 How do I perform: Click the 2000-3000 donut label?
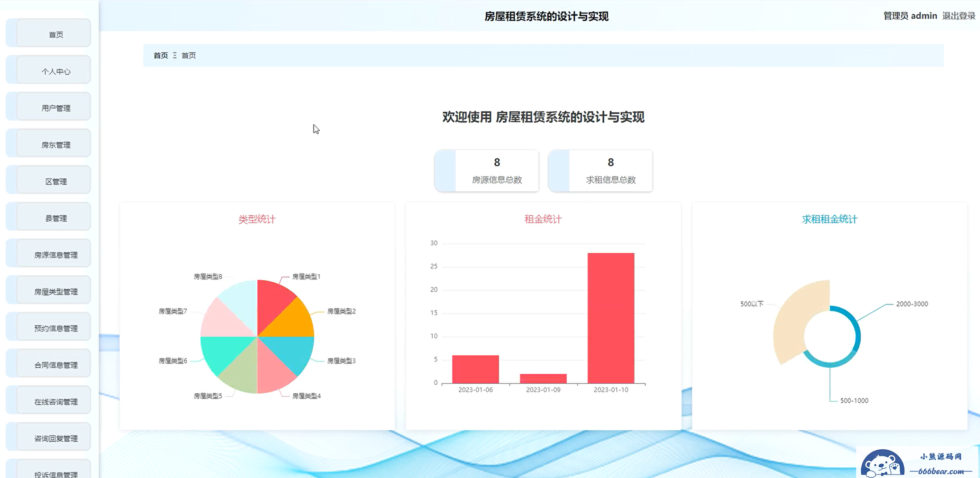912,304
